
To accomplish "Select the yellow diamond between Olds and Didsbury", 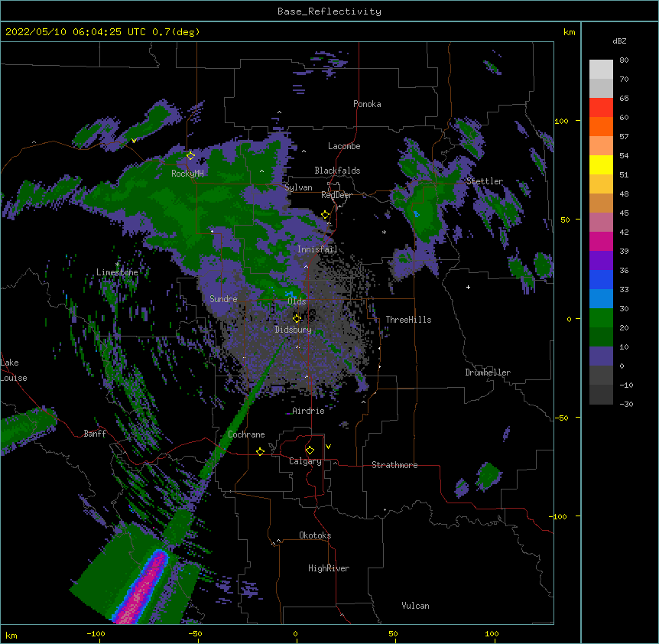I will coord(297,319).
